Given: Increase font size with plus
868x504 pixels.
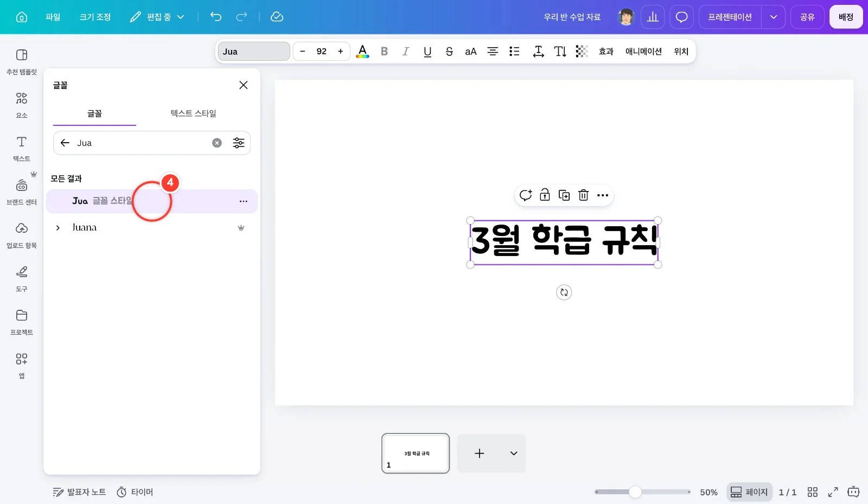Looking at the screenshot, I should click(341, 52).
